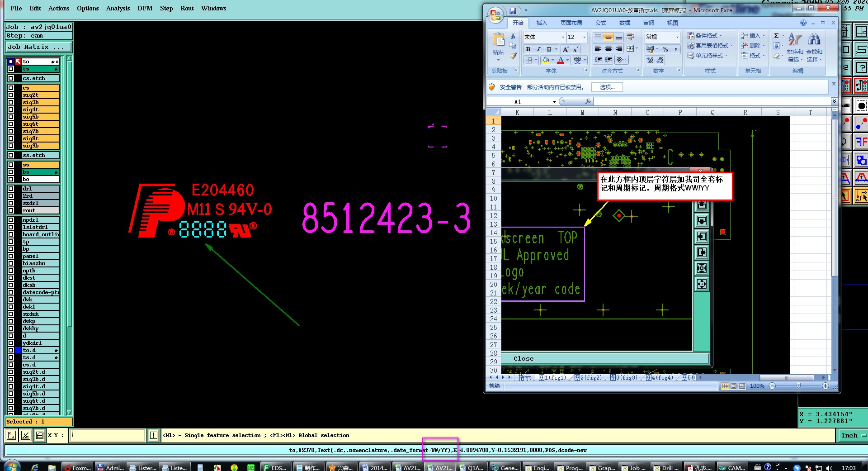Click the Genesis diagonal arrow coordinate icon

(11, 435)
